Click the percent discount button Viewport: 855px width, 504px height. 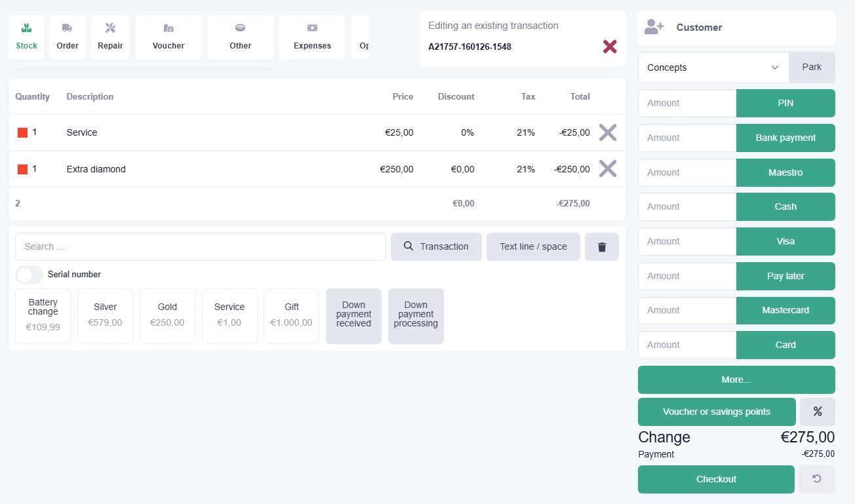(x=817, y=412)
